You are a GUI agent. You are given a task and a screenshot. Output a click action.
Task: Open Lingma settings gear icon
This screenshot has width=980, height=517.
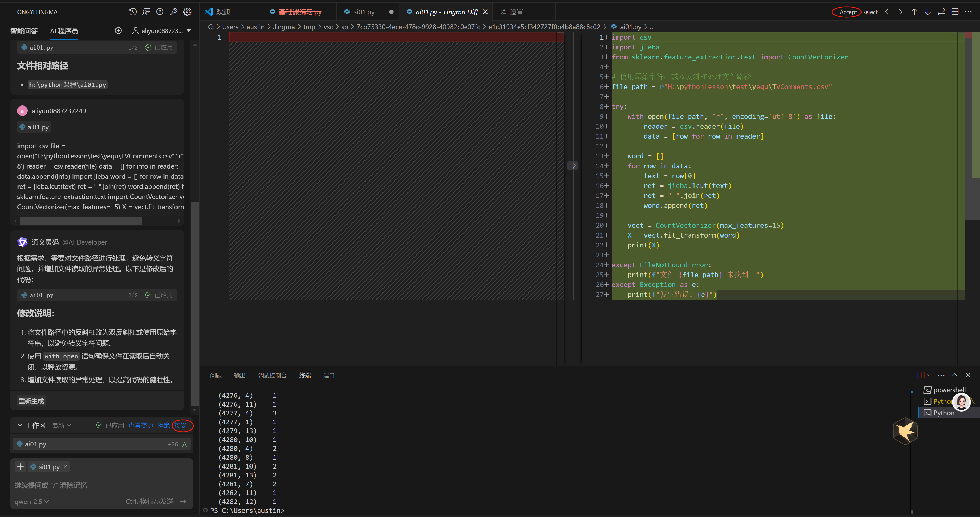click(187, 12)
